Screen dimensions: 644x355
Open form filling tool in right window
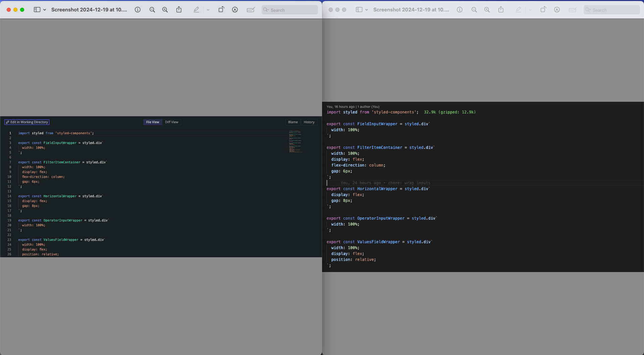point(573,10)
